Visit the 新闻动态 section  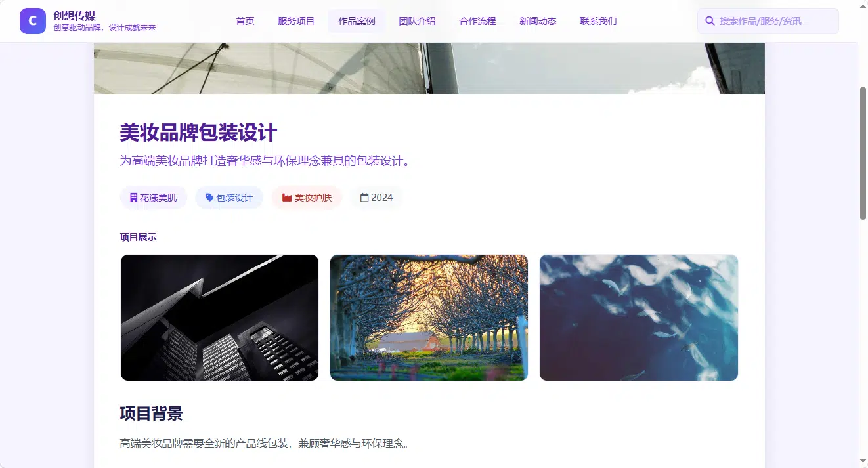coord(538,21)
